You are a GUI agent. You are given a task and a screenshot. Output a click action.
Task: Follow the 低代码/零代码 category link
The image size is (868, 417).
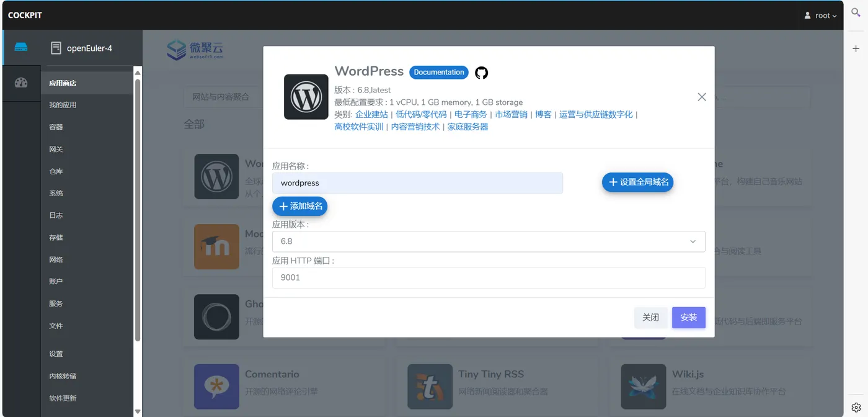421,115
